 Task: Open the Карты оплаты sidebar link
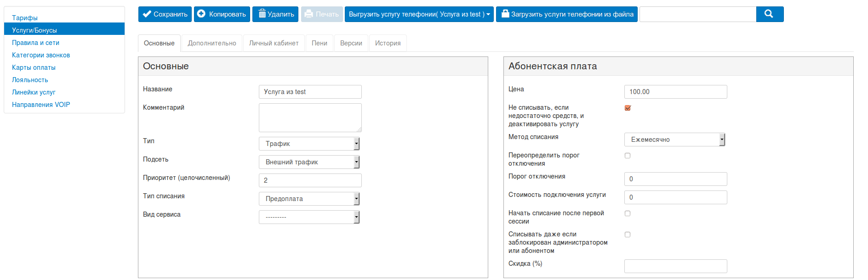34,67
